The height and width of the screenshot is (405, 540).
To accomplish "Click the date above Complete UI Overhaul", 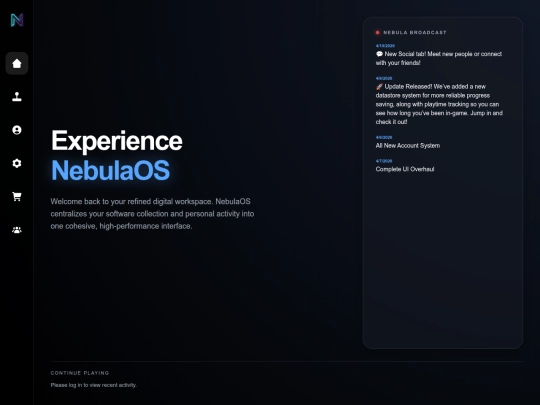I will point(384,161).
